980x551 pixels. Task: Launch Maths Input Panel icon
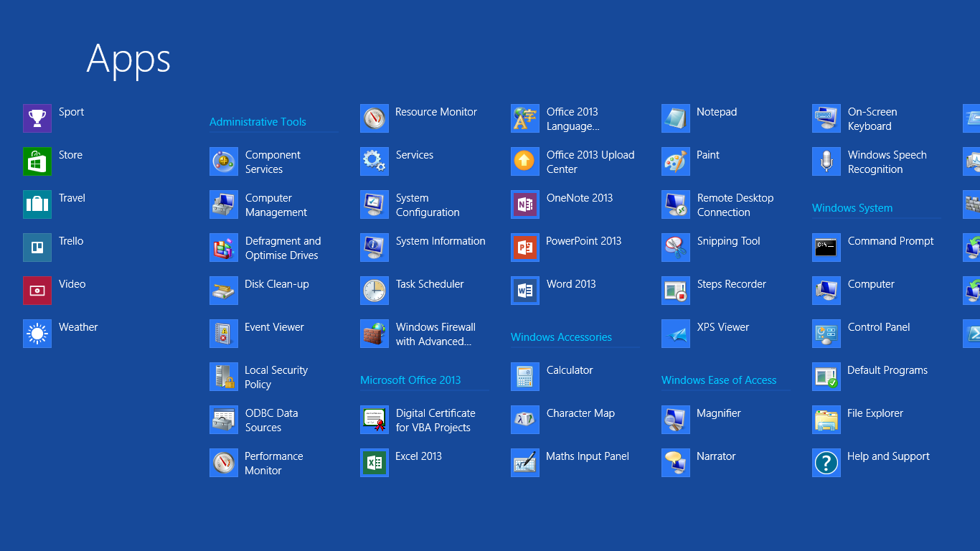[x=525, y=463]
